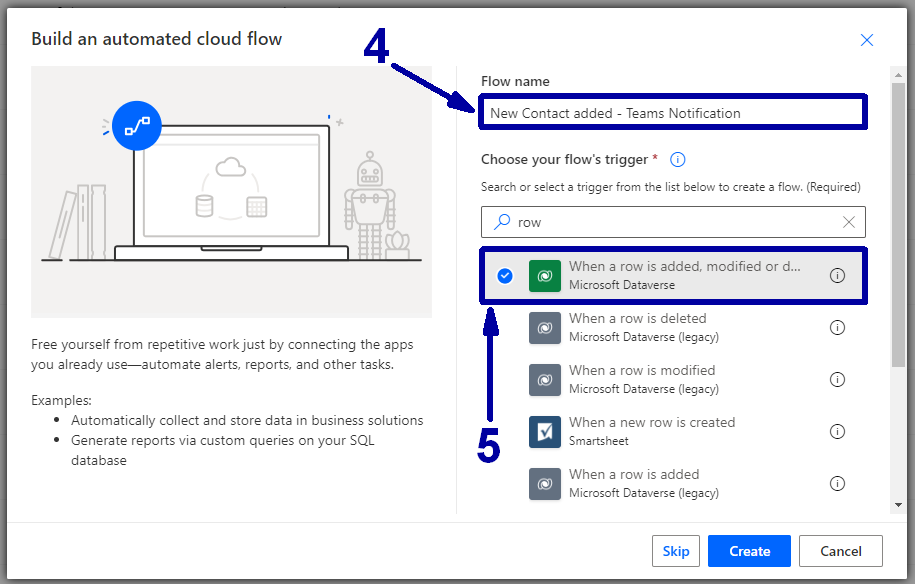Screen dimensions: 915x584
Task: Click the green Microsoft Dataverse connector icon
Action: point(544,275)
